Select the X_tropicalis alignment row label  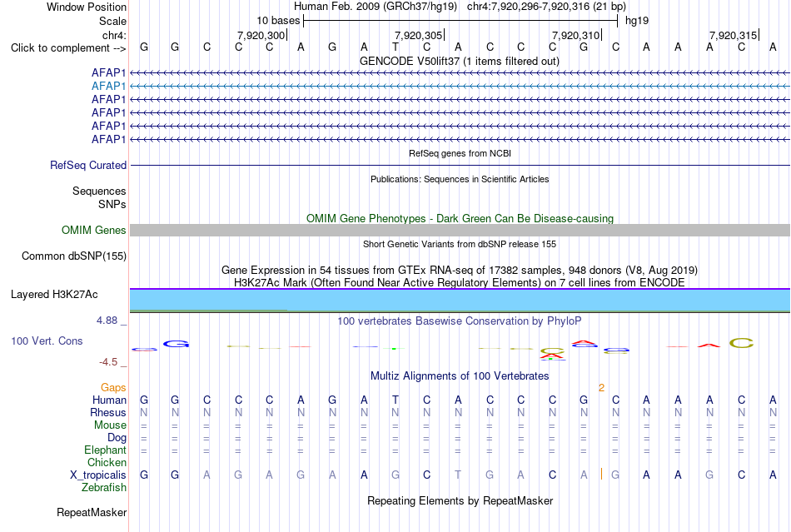(x=98, y=475)
